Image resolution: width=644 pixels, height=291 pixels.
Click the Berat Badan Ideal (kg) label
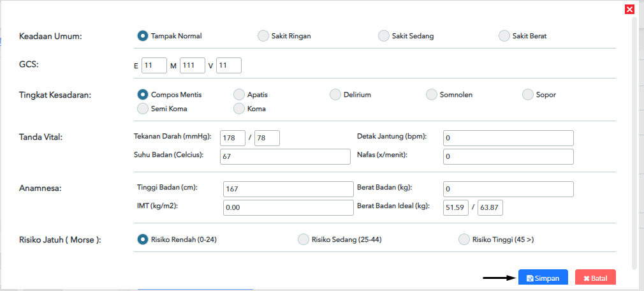click(x=393, y=205)
